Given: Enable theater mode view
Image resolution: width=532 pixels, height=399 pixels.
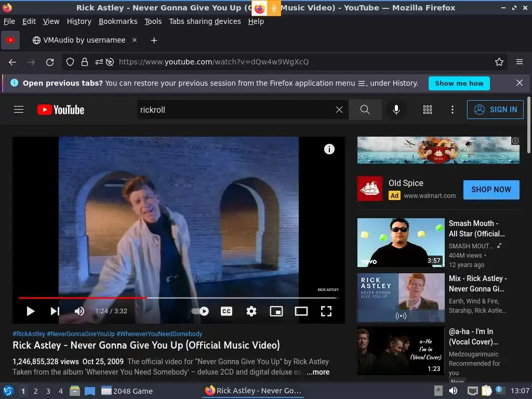Looking at the screenshot, I should (301, 311).
